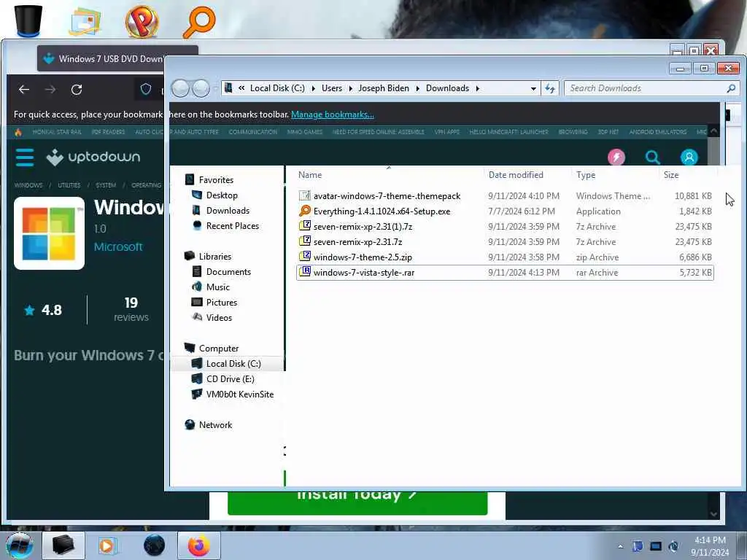
Task: Select seven-remix-xp-2.31(1).7z file
Action: pyautogui.click(x=505, y=226)
